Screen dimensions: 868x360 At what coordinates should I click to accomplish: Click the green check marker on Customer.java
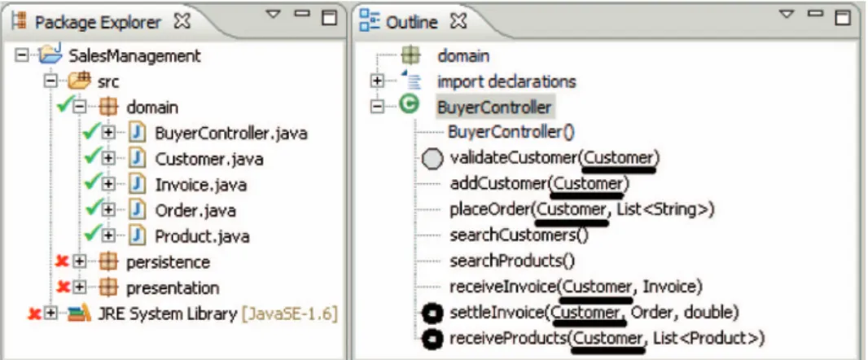92,157
